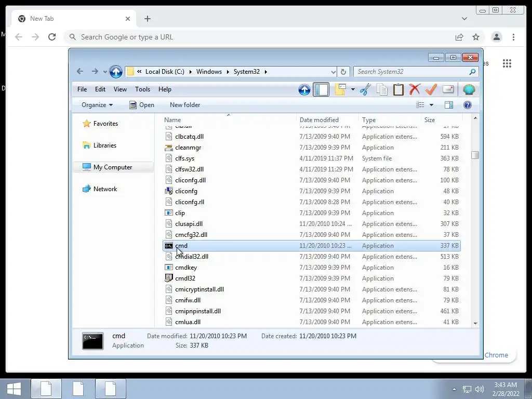Go forward in Explorer window
Image resolution: width=532 pixels, height=399 pixels.
[95, 71]
